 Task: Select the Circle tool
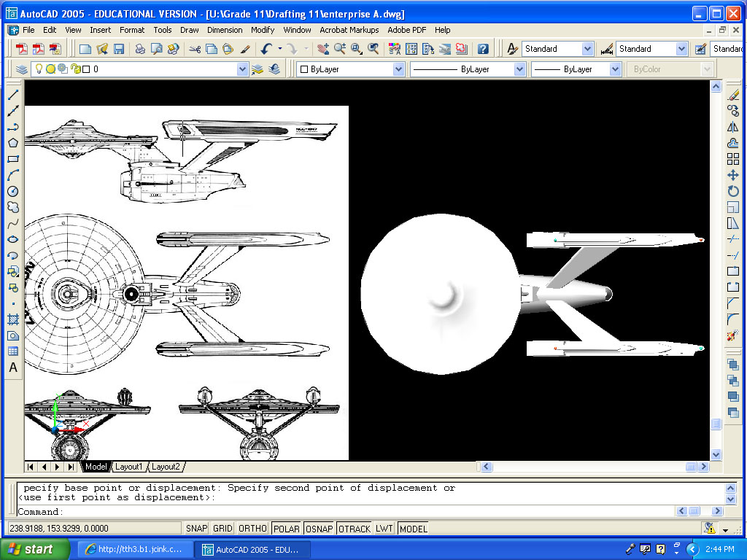13,192
